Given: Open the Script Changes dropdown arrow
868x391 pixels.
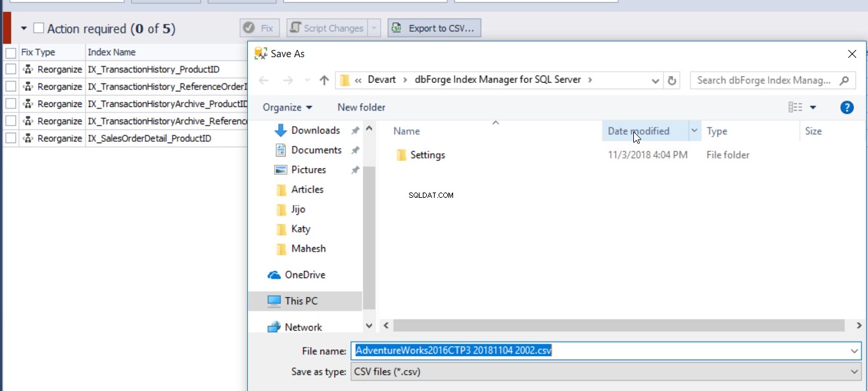Looking at the screenshot, I should tap(374, 28).
